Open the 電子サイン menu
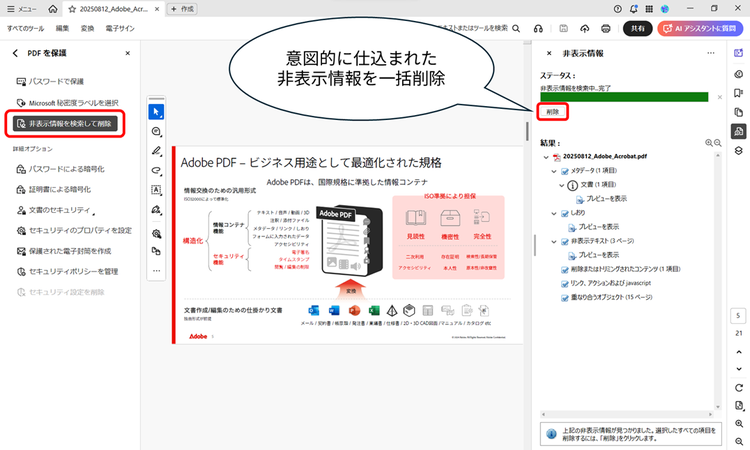 pos(120,29)
